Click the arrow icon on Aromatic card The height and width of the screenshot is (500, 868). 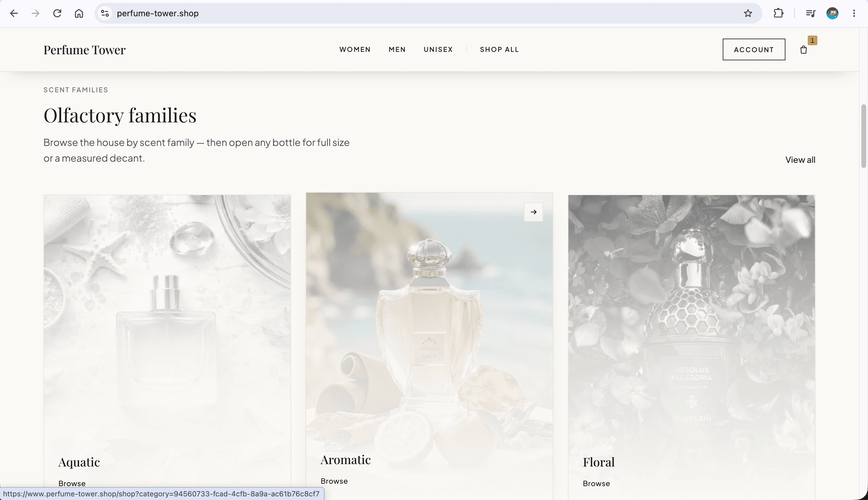(533, 212)
